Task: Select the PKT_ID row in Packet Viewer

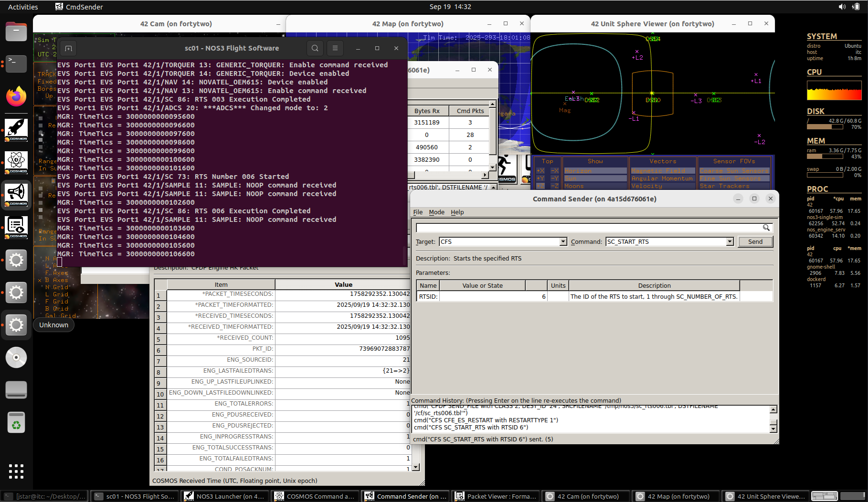Action: (283, 349)
